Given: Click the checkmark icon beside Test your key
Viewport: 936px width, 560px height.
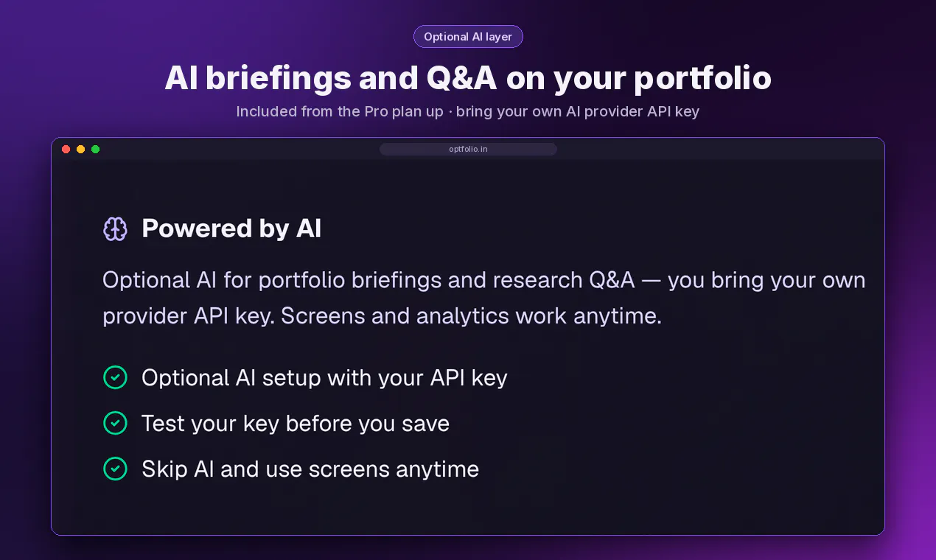Looking at the screenshot, I should 115,423.
